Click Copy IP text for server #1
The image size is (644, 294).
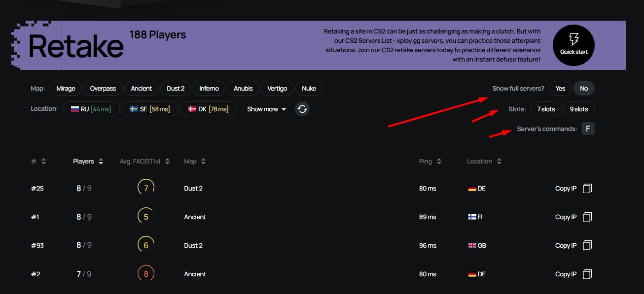566,217
